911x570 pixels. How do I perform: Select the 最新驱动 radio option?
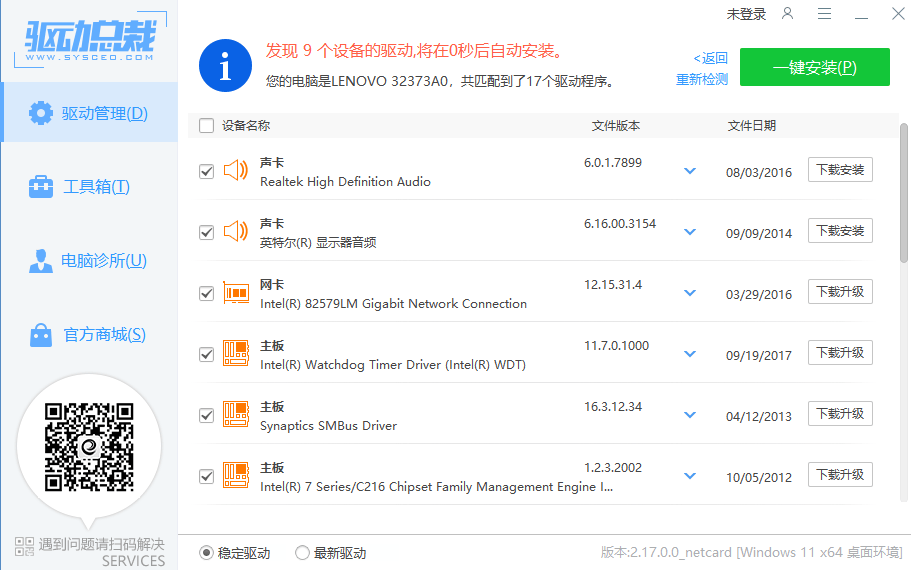pos(302,553)
